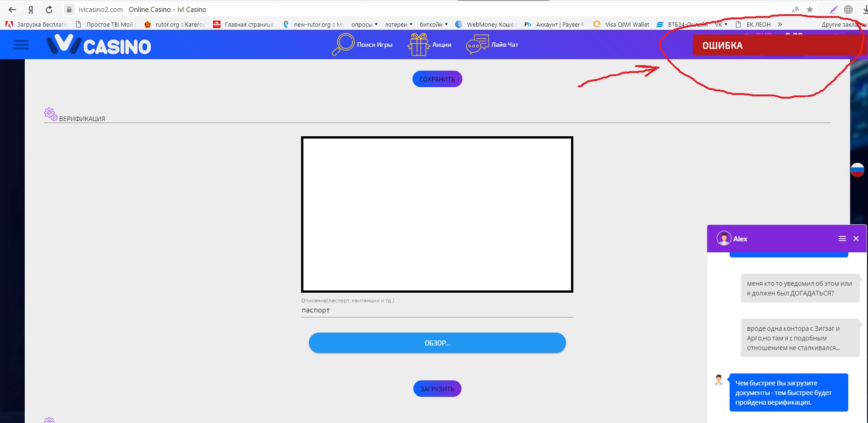Open the page translation icon
The height and width of the screenshot is (423, 868).
tap(795, 10)
